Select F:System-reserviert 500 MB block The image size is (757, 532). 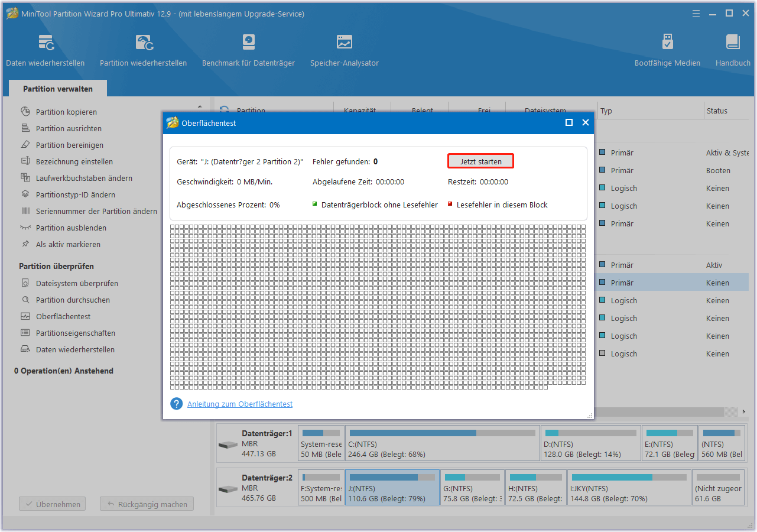tap(321, 488)
